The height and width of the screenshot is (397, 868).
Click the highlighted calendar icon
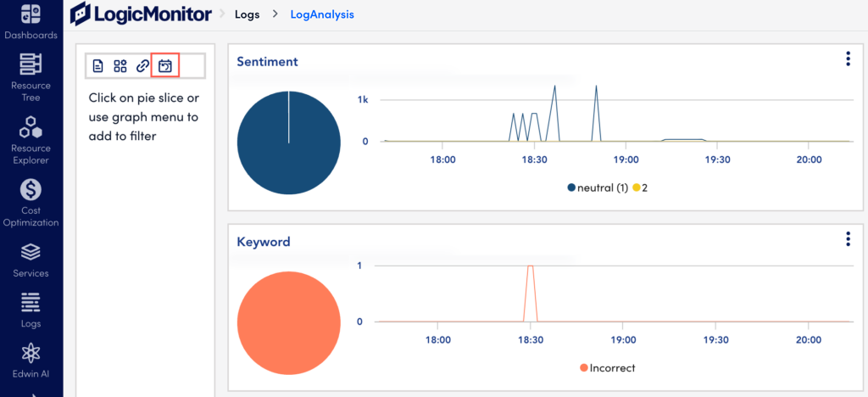(165, 65)
